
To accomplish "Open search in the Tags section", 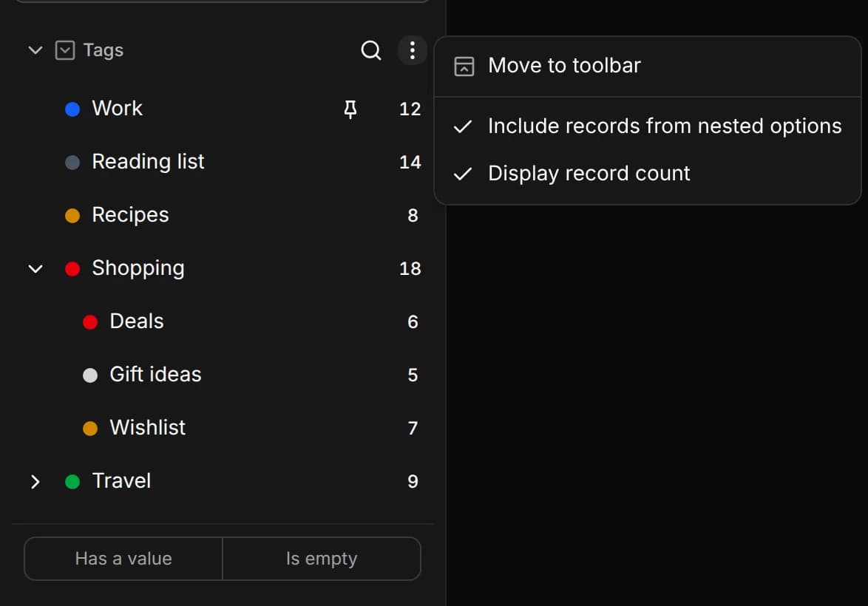I will pos(371,50).
